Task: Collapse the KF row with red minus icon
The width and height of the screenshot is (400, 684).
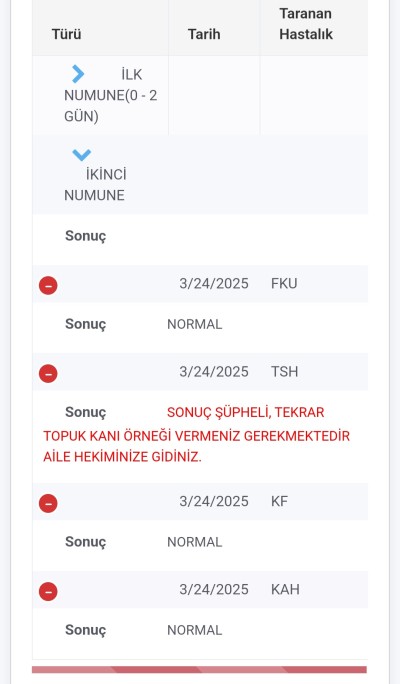Action: click(x=48, y=503)
